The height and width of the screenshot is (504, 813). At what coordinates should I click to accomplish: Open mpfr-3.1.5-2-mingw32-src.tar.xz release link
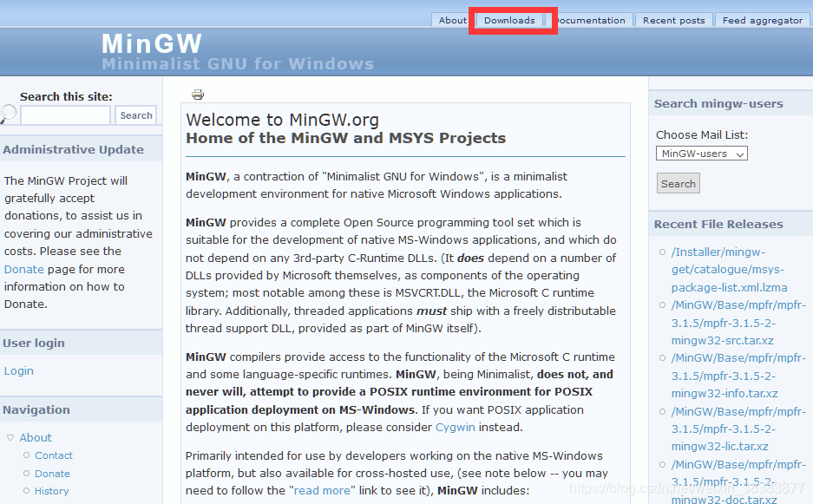(738, 323)
